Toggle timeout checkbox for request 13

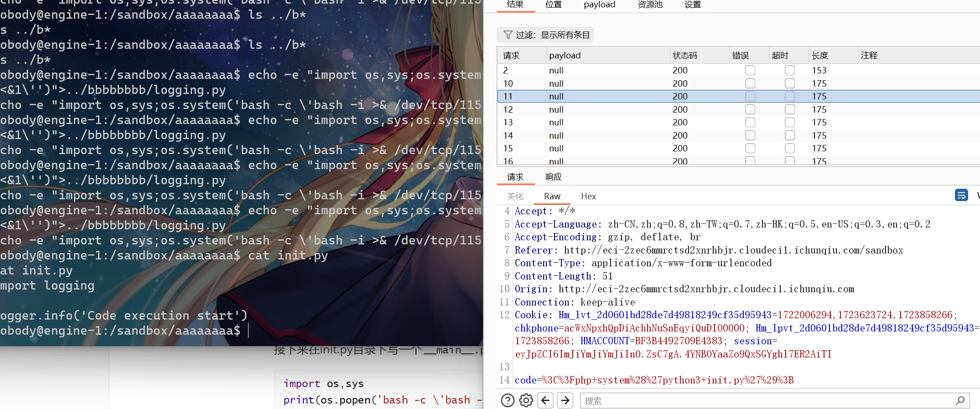coord(790,122)
